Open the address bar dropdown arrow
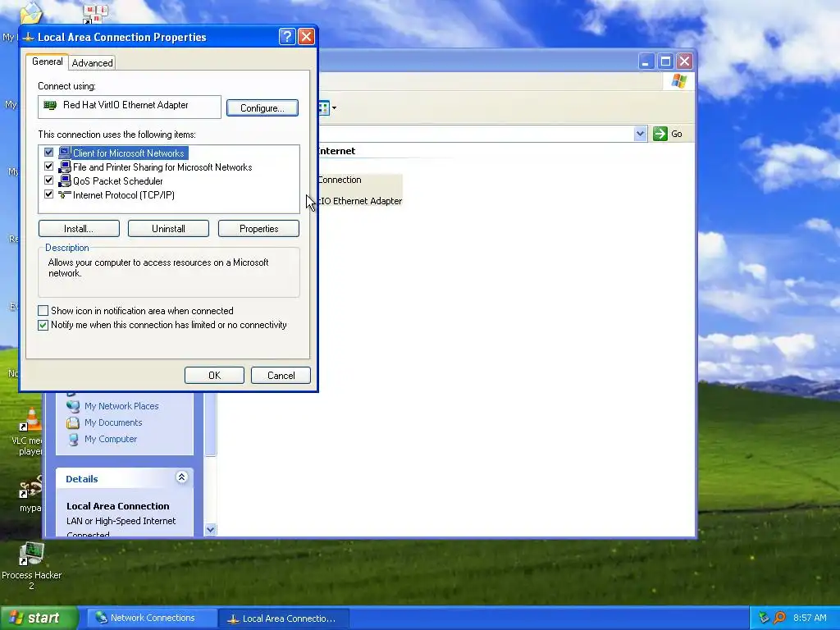 (x=640, y=134)
